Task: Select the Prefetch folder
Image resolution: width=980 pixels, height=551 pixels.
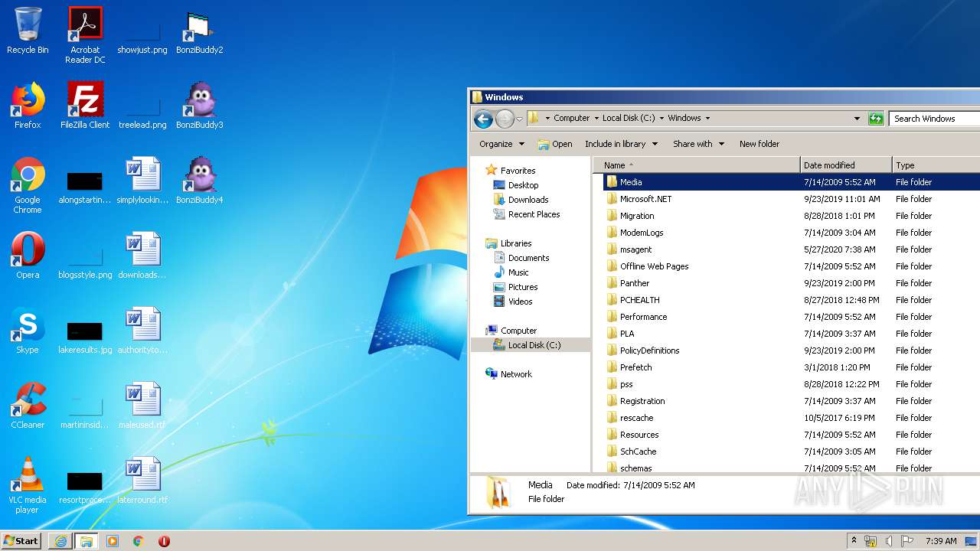Action: point(635,367)
